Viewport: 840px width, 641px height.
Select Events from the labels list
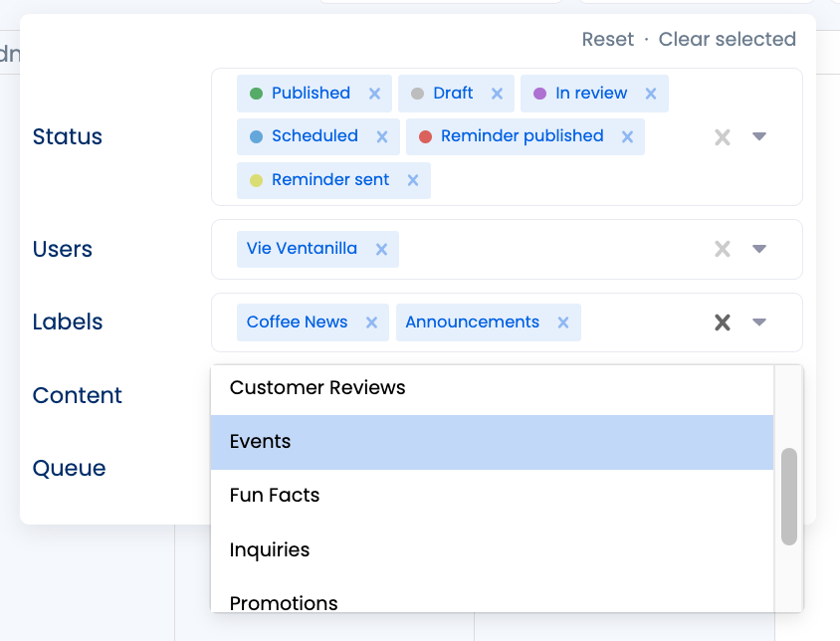point(492,442)
